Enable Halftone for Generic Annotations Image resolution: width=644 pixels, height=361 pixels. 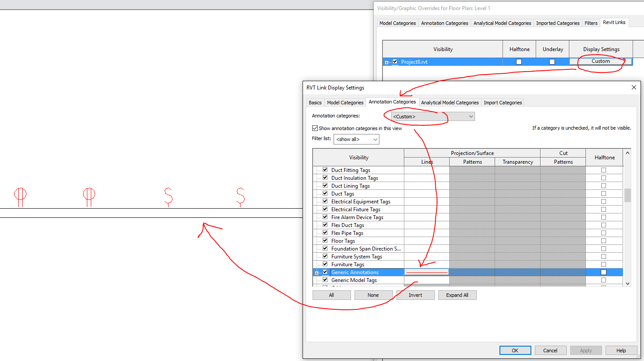[603, 272]
